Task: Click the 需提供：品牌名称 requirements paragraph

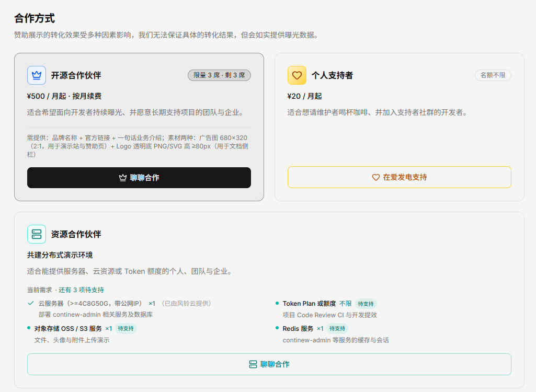Action: [139, 146]
